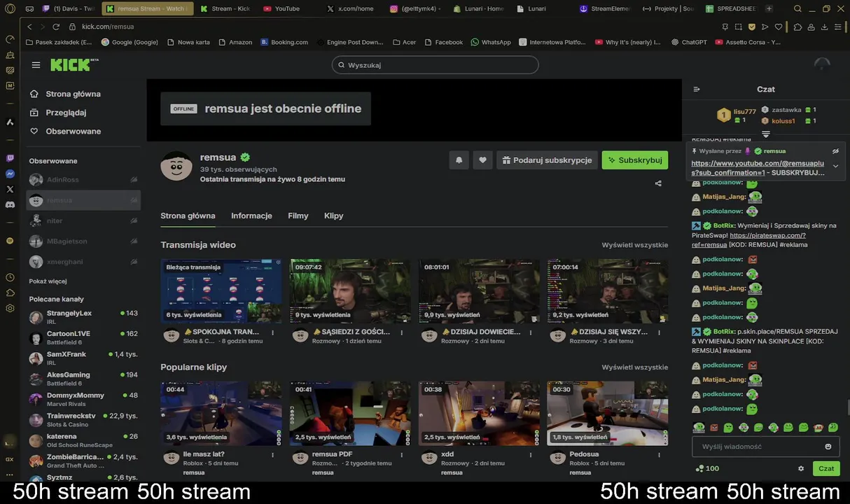Show all videos via Wyświetl wszystkie for Transmisja wideo
This screenshot has height=504, width=850.
pos(634,245)
